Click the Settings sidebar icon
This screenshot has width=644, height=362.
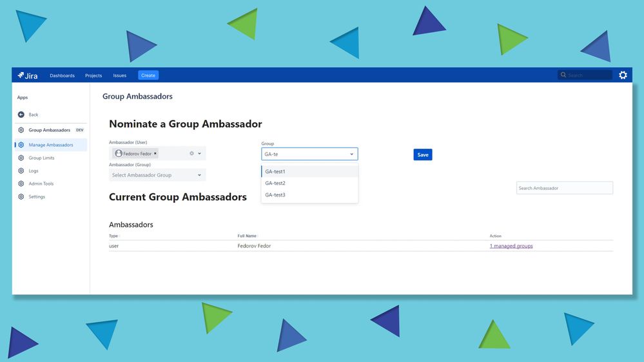click(x=21, y=197)
